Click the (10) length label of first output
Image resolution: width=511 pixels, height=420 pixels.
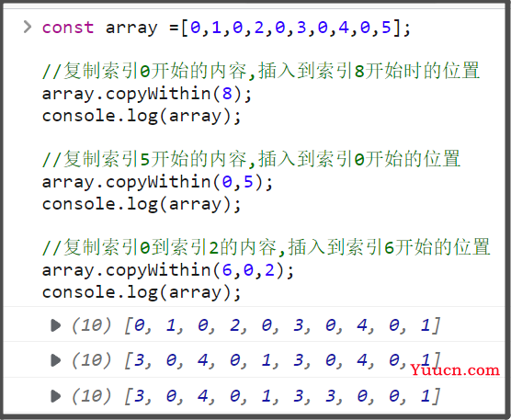tap(92, 325)
